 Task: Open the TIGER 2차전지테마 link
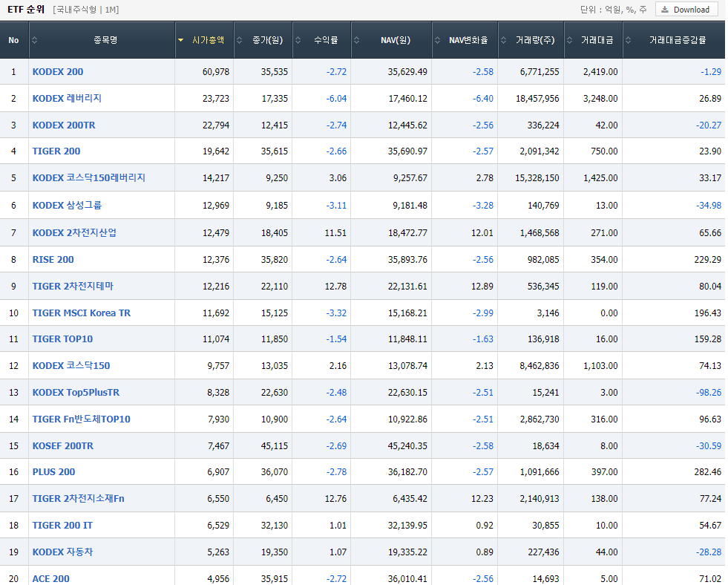(x=73, y=287)
